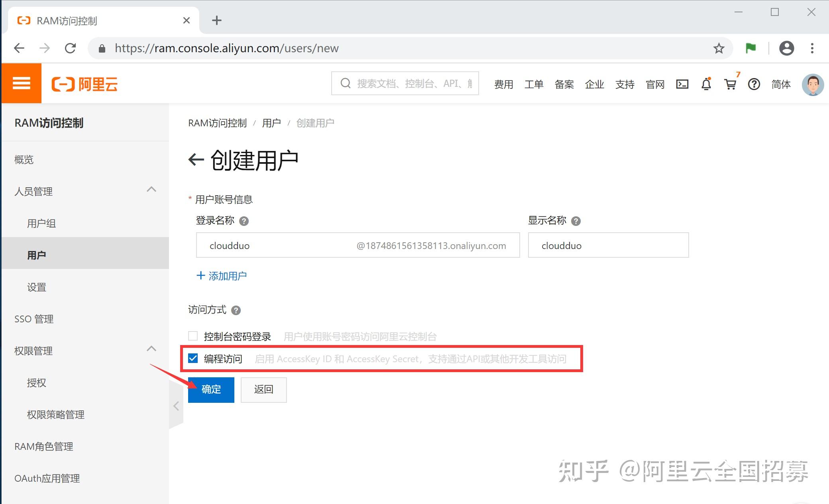Collapse the 人员管理 sidebar section
The width and height of the screenshot is (829, 504).
(x=151, y=190)
